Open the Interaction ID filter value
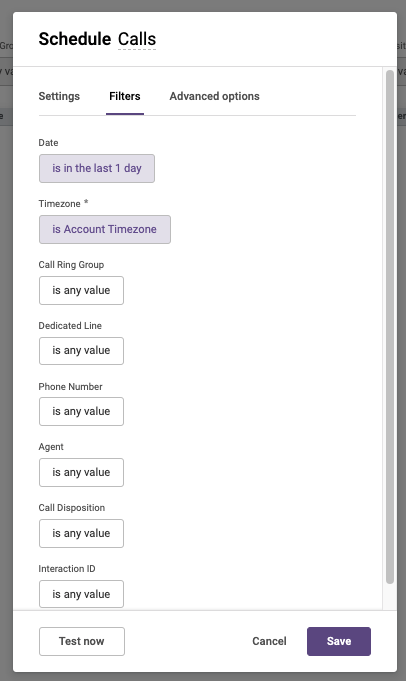Viewport: 406px width, 681px height. tap(81, 594)
